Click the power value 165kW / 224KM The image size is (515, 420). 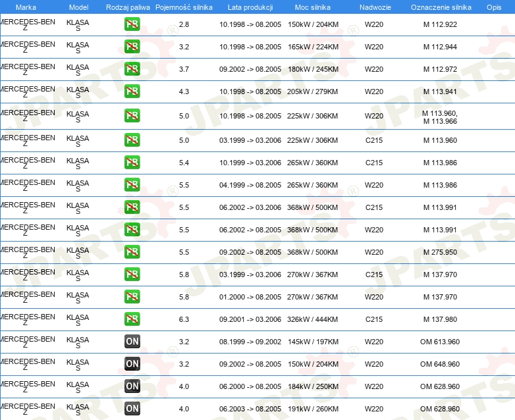click(x=313, y=47)
